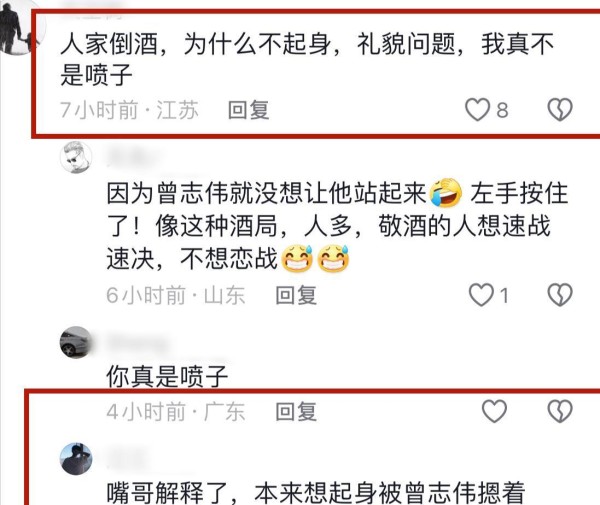Screen dimensions: 600x505
Task: Like the Guangdong reply 你真是喷子
Action: coord(494,411)
